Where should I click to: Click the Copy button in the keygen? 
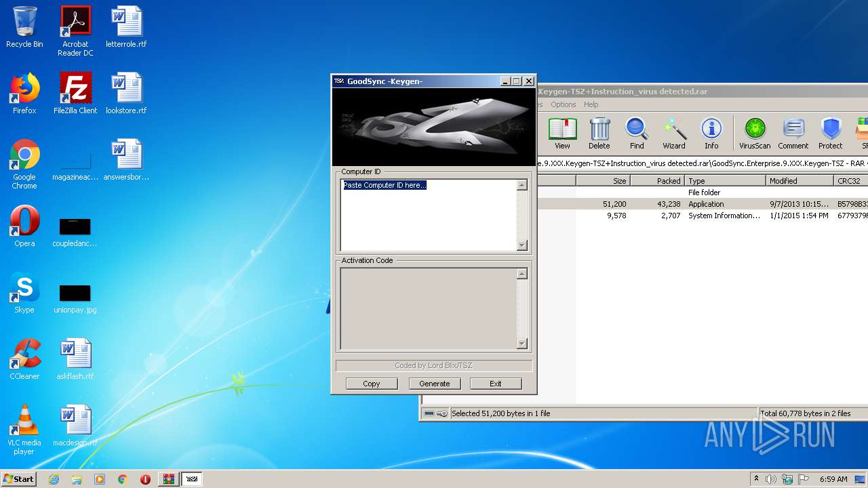(x=371, y=384)
